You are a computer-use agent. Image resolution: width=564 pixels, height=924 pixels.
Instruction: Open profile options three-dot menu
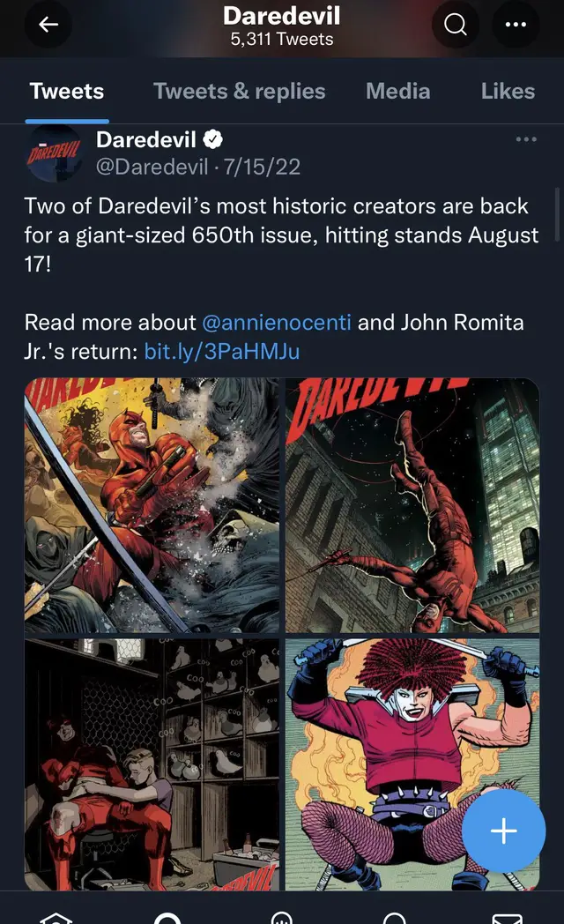(516, 24)
